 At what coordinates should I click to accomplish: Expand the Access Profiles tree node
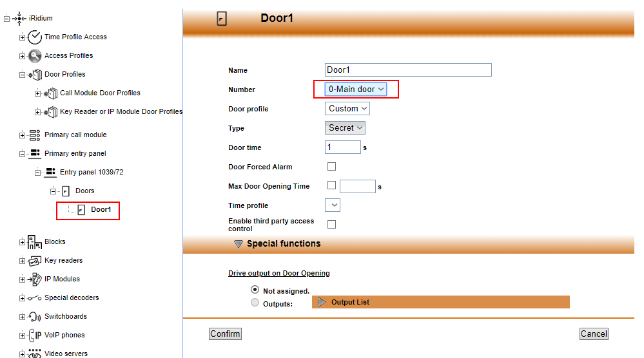point(22,56)
